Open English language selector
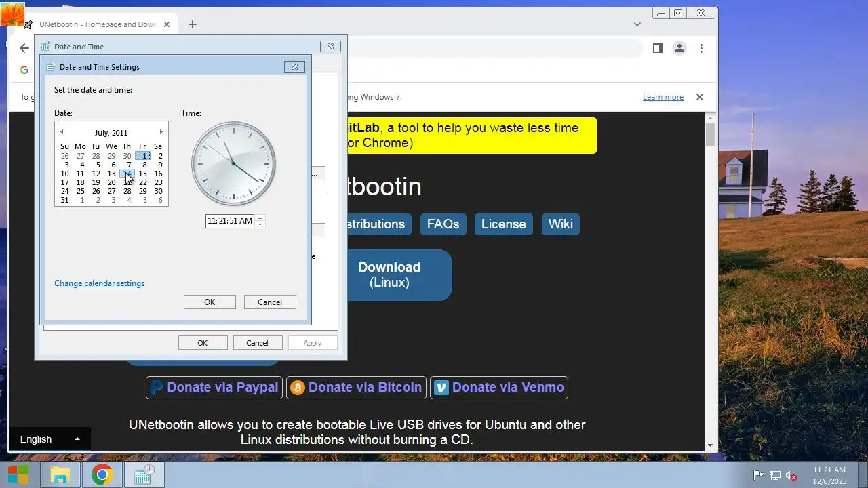 tap(50, 439)
